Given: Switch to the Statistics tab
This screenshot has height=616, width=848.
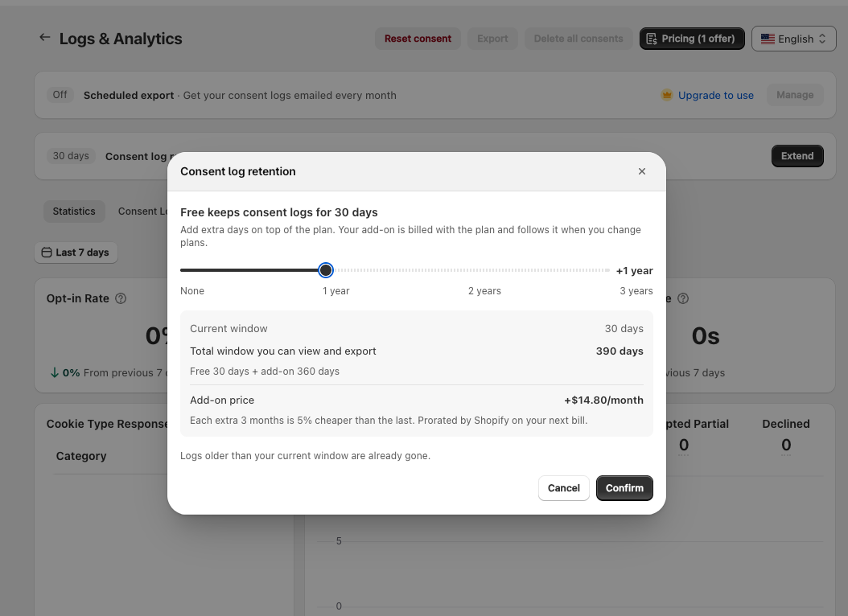Looking at the screenshot, I should point(74,211).
